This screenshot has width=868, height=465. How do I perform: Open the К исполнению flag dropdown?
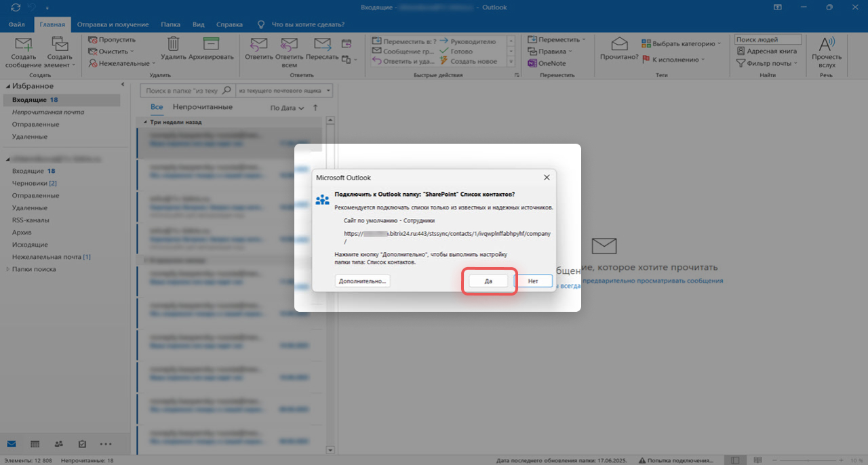(x=673, y=60)
